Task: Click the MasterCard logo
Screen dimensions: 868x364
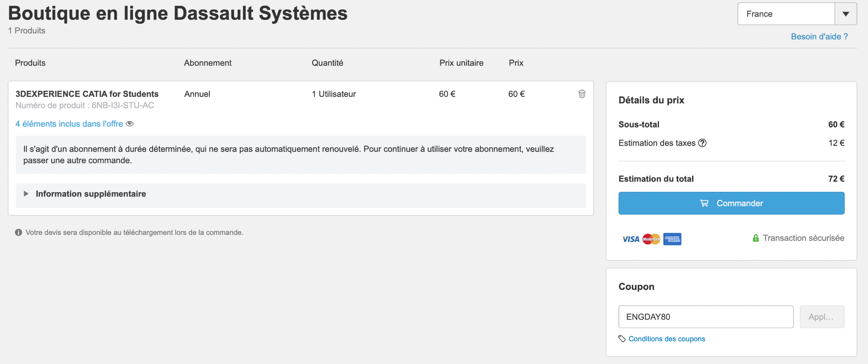Action: [x=651, y=239]
